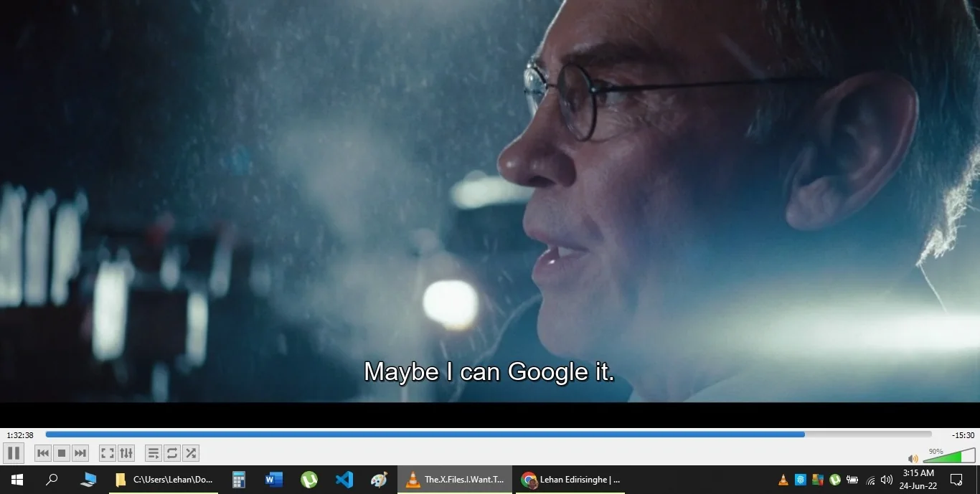Pause the video with the pause button

point(14,453)
